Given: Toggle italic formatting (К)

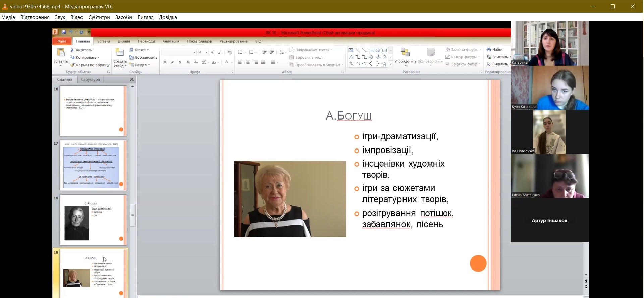Looking at the screenshot, I should pyautogui.click(x=172, y=62).
